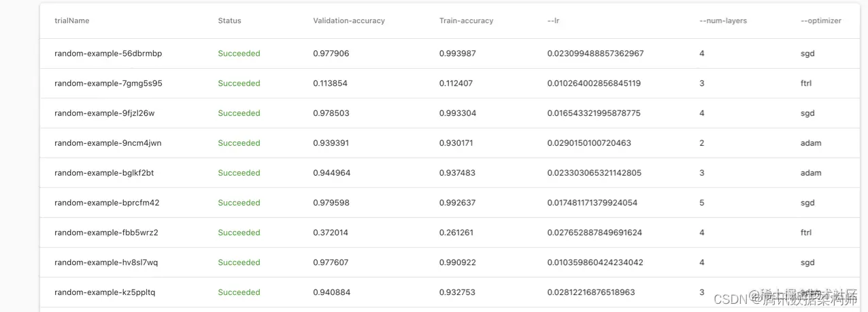The height and width of the screenshot is (312, 868).
Task: Click the --optimizer column header
Action: click(821, 21)
